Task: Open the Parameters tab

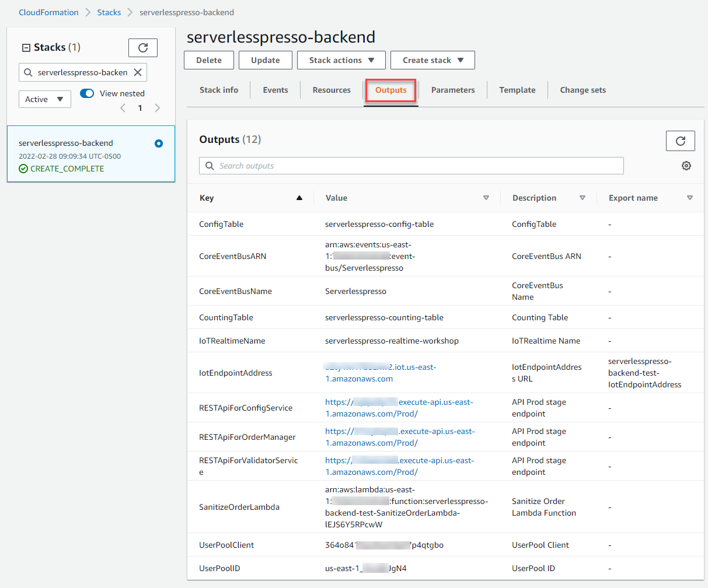Action: 453,90
